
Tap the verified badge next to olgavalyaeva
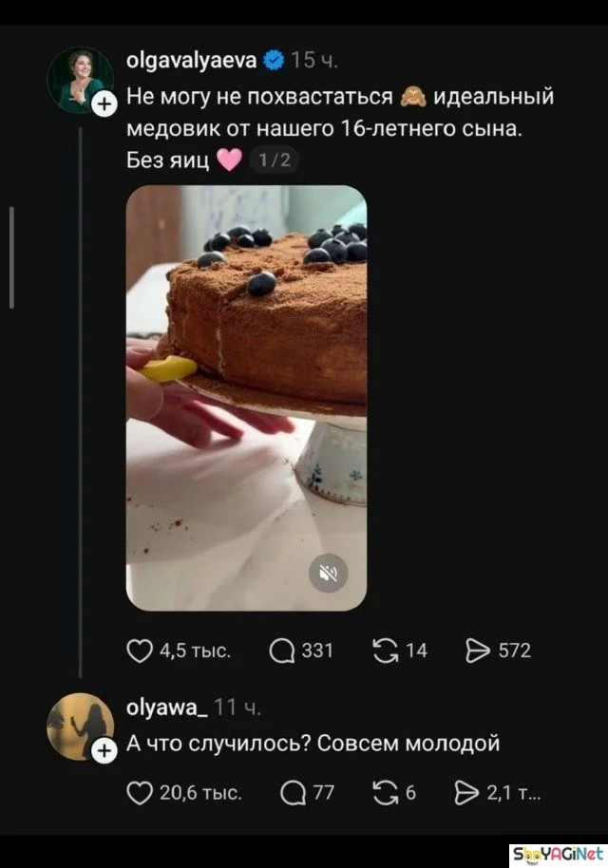pos(274,60)
